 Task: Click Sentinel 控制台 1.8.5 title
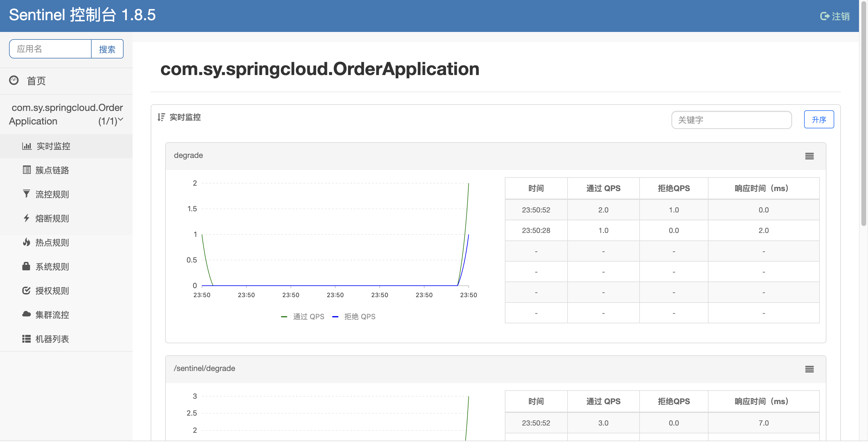[x=82, y=15]
